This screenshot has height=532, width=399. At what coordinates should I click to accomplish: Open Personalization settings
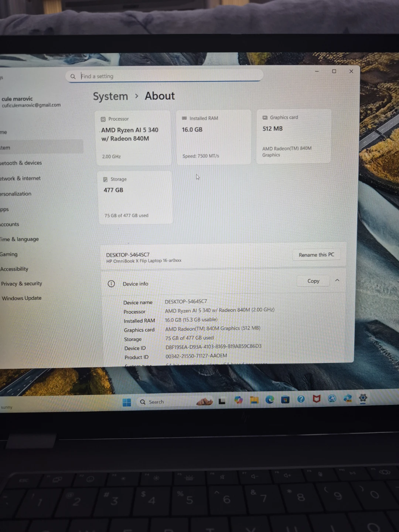coord(16,194)
